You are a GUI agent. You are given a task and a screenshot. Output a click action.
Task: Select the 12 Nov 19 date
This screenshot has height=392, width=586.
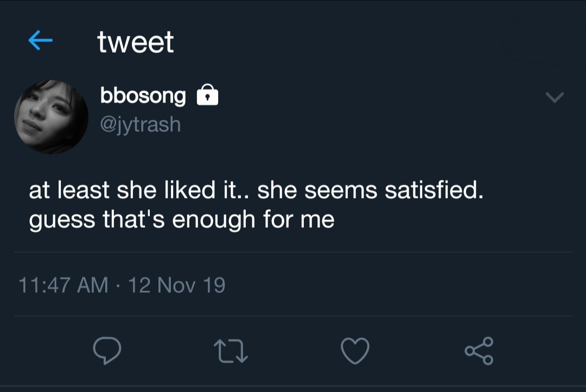(x=176, y=285)
